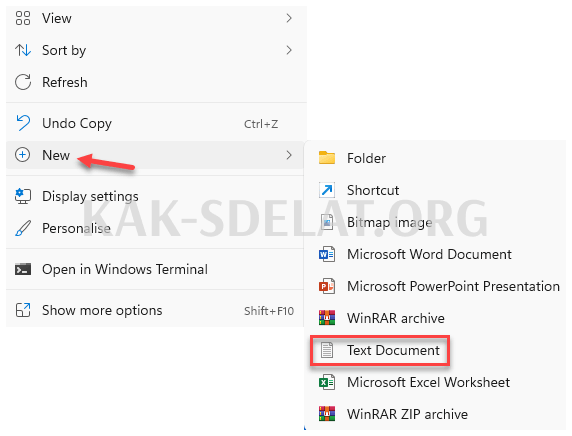
Task: Open the New submenu chevron
Action: pos(289,155)
